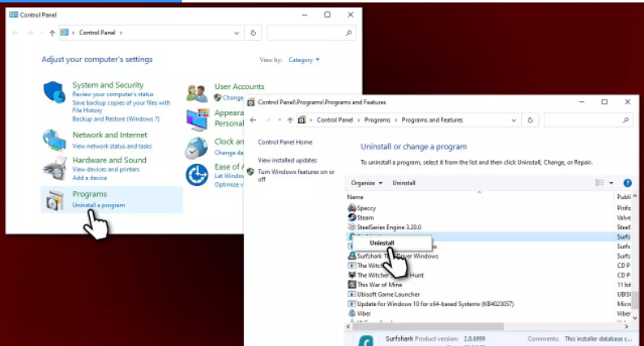
Task: Click Programs and Features breadcrumb segment
Action: click(432, 120)
